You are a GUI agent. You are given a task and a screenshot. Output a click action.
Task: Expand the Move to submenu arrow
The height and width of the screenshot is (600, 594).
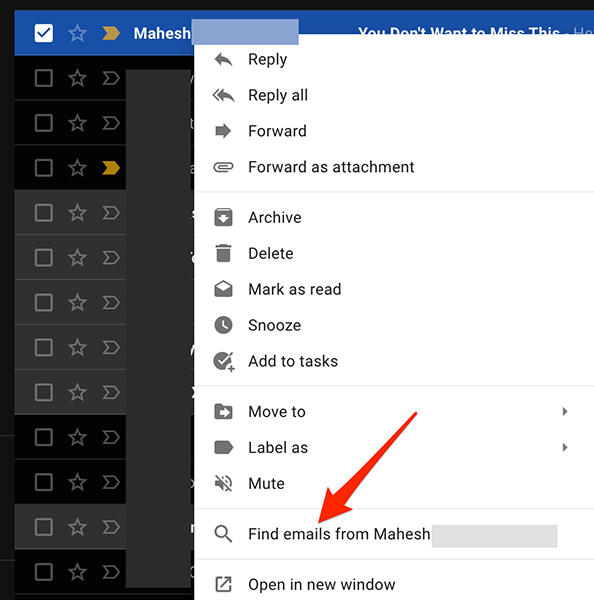tap(565, 412)
